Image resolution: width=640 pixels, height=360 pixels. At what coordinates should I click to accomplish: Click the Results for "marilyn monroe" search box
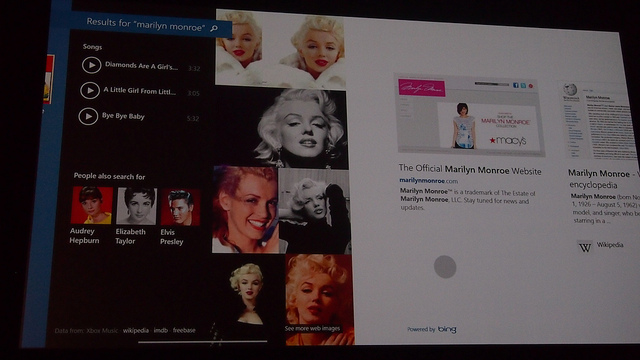coord(152,25)
